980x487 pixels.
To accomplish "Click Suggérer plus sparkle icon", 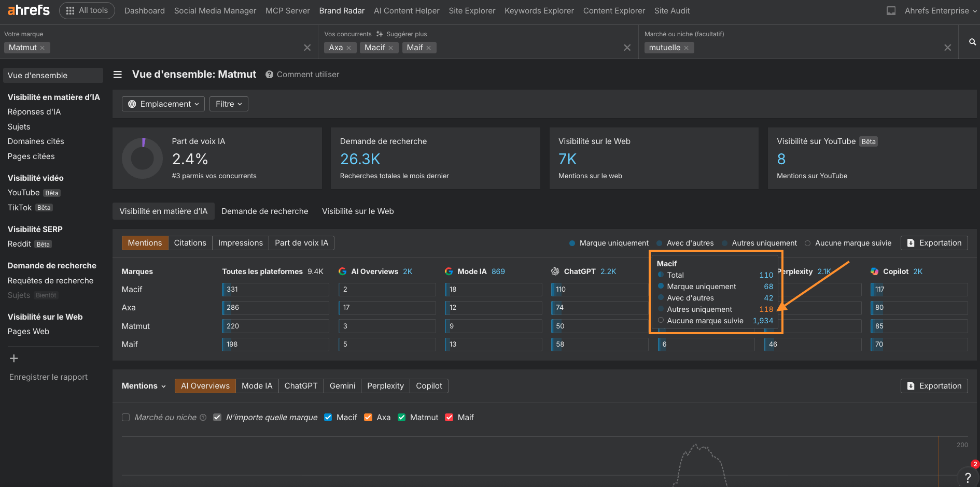I will coord(380,34).
